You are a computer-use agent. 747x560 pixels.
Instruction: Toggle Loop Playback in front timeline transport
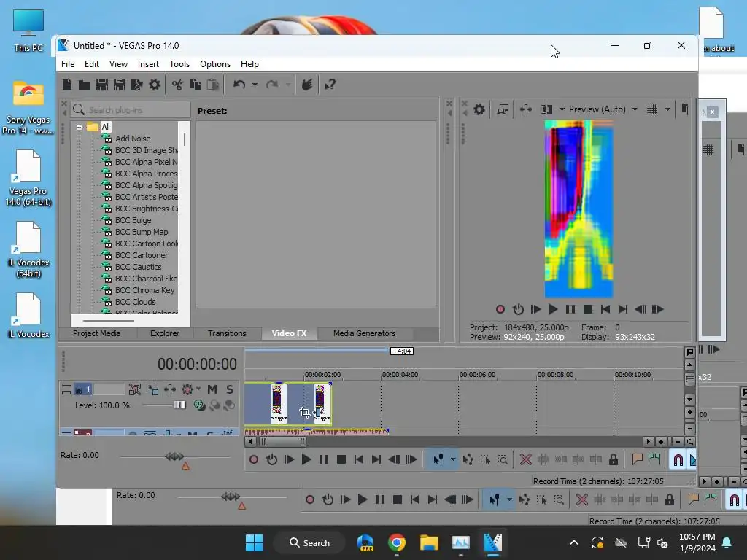[271, 459]
